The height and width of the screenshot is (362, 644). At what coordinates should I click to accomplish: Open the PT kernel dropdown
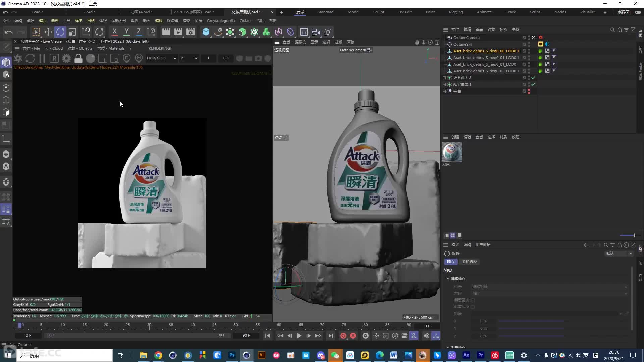click(x=189, y=58)
